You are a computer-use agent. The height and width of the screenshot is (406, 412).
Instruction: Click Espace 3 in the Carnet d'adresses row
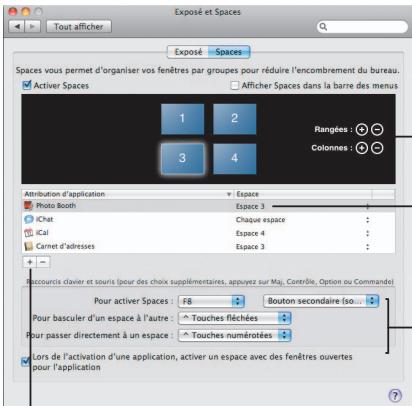(x=250, y=247)
